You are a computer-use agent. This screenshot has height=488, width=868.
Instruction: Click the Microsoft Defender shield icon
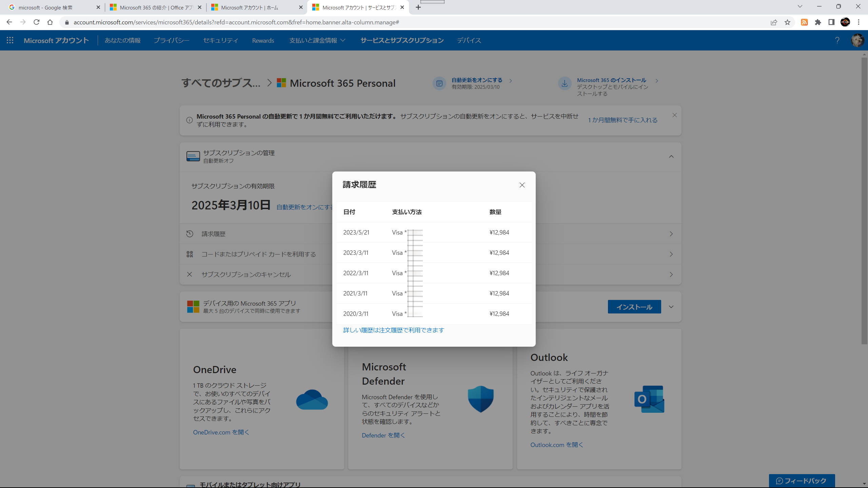click(480, 399)
